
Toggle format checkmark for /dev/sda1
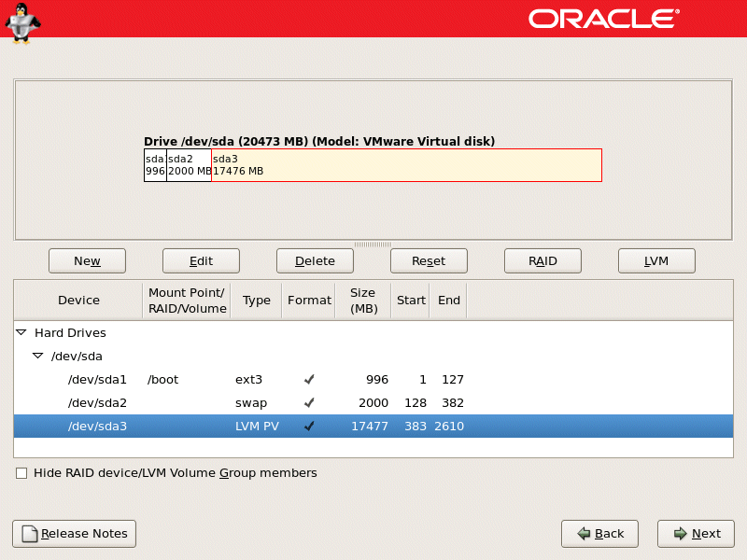(x=309, y=380)
